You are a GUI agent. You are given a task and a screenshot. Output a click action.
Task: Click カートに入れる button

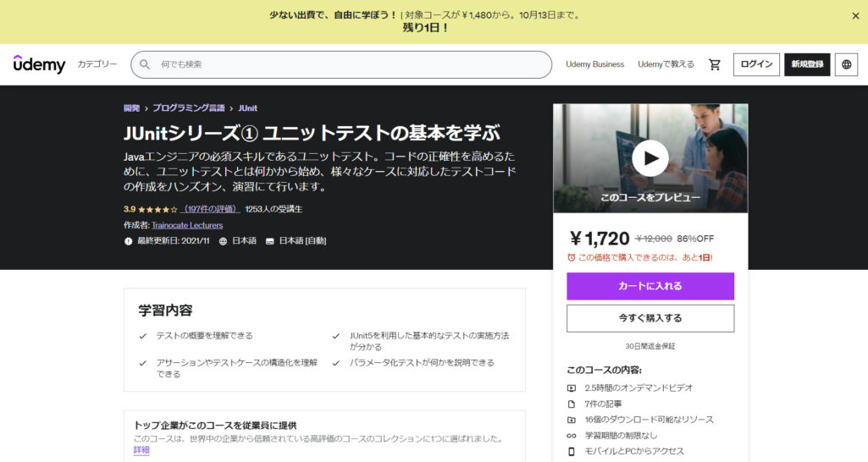tap(650, 286)
